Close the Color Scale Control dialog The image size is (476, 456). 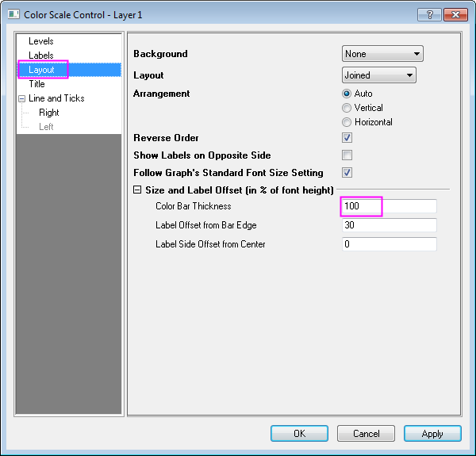tap(455, 14)
